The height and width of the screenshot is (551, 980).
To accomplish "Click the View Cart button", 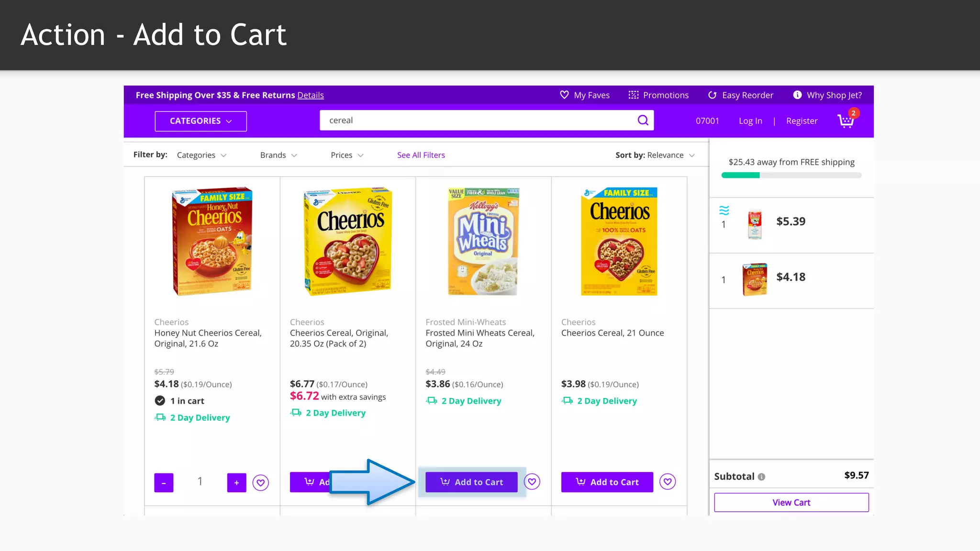I will [791, 503].
